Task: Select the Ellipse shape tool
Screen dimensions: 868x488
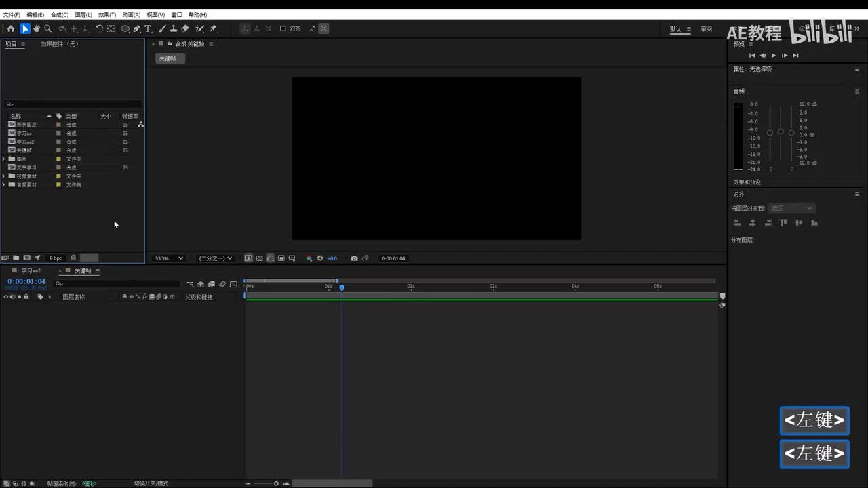Action: tap(125, 28)
